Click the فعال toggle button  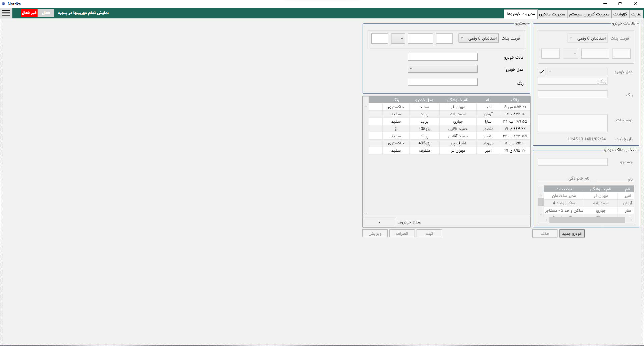pyautogui.click(x=46, y=13)
